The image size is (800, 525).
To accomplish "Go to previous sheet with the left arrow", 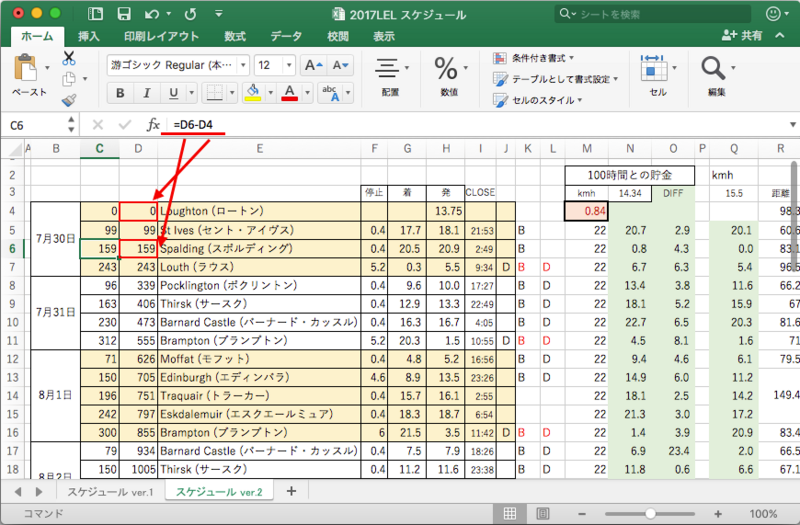I will [18, 492].
